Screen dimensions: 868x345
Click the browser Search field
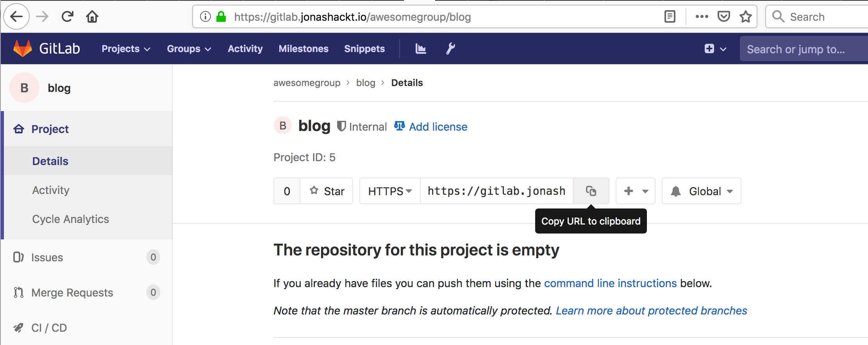(817, 16)
